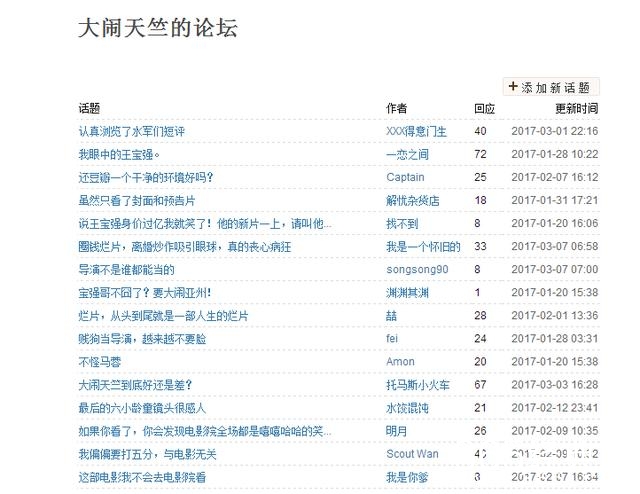Image resolution: width=640 pixels, height=494 pixels.
Task: Open author 托马斯小火车's profile
Action: click(x=418, y=384)
